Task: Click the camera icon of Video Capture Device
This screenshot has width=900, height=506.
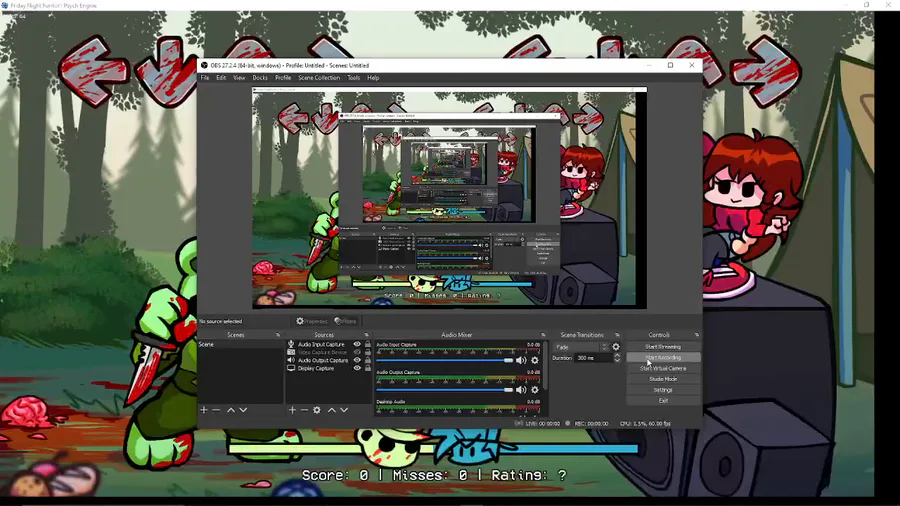Action: point(291,352)
